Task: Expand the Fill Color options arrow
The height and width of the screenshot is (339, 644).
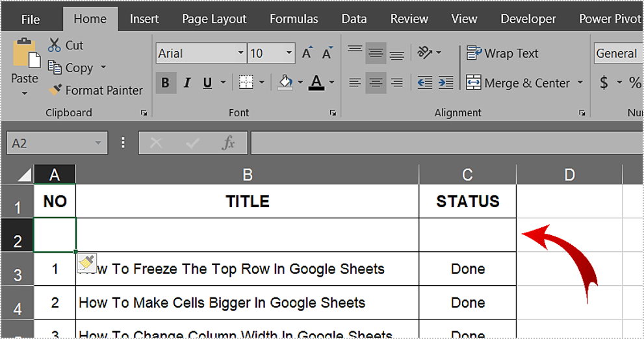Action: [300, 82]
